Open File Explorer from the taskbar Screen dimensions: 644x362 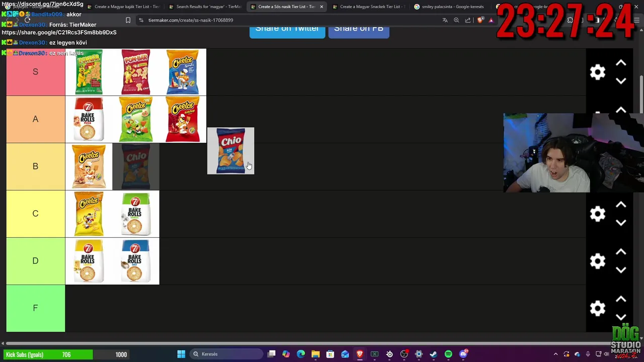point(315,354)
